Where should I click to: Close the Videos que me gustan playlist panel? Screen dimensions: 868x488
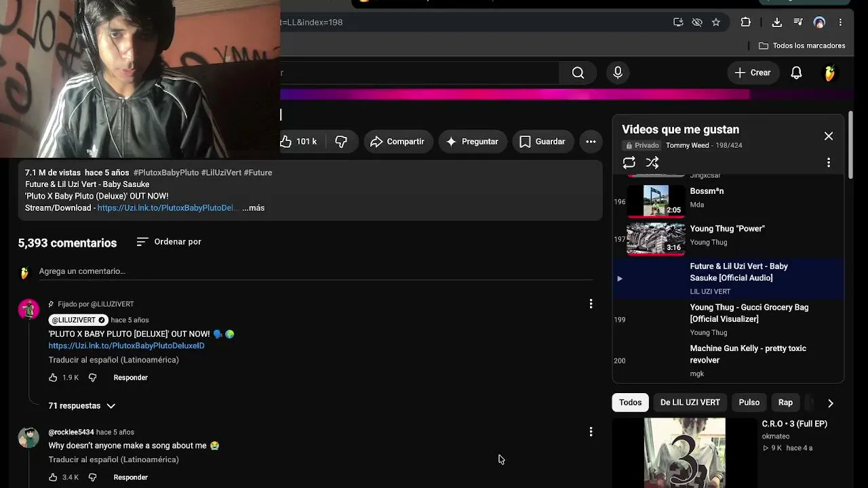click(829, 136)
